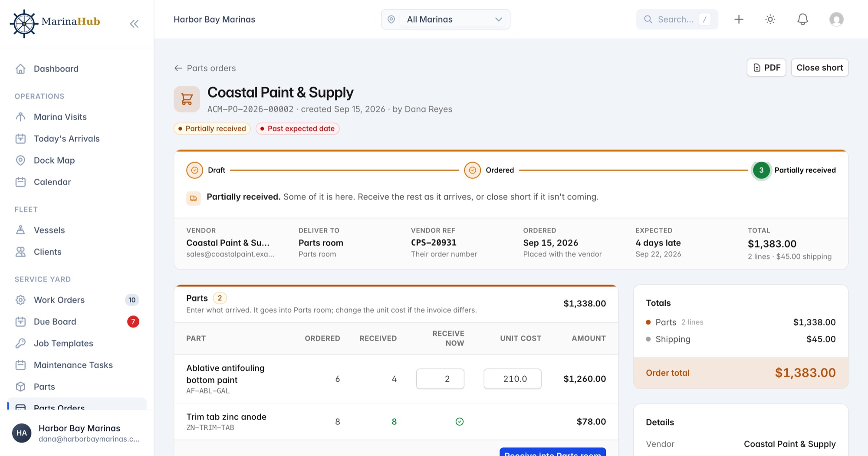The width and height of the screenshot is (868, 456).
Task: Click the shopping cart order icon
Action: tap(187, 99)
